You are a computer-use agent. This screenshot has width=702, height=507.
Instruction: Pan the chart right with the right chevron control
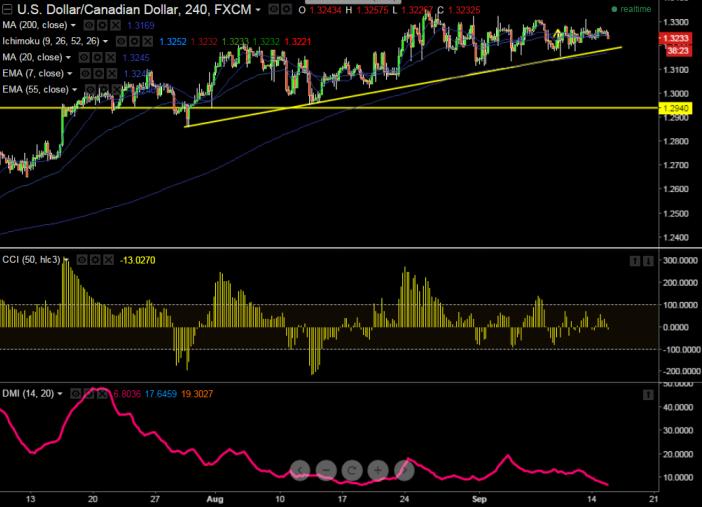pyautogui.click(x=404, y=470)
